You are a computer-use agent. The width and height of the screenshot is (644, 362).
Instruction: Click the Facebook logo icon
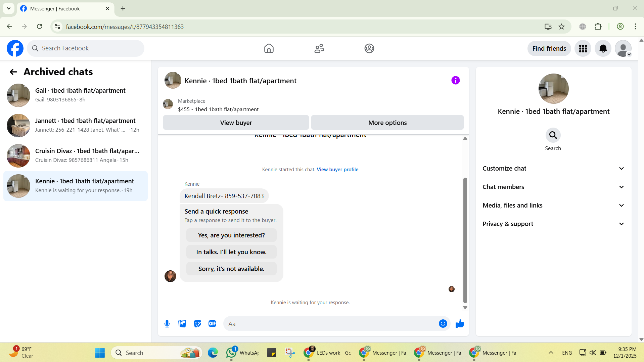(15, 48)
